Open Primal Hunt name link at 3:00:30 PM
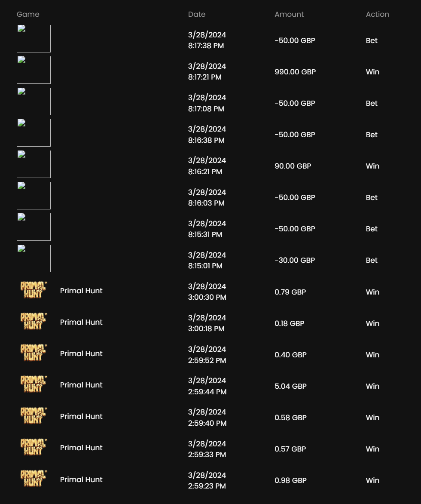The height and width of the screenshot is (504, 421). click(x=81, y=291)
